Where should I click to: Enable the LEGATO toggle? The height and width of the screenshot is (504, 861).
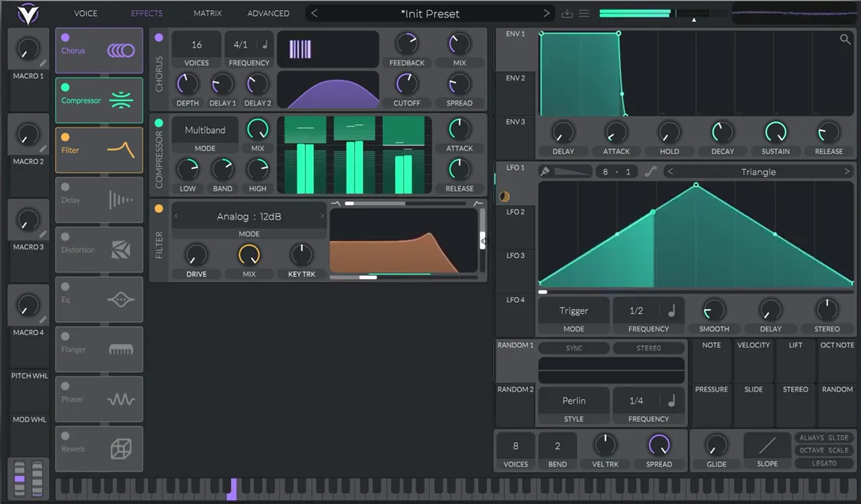coord(824,463)
